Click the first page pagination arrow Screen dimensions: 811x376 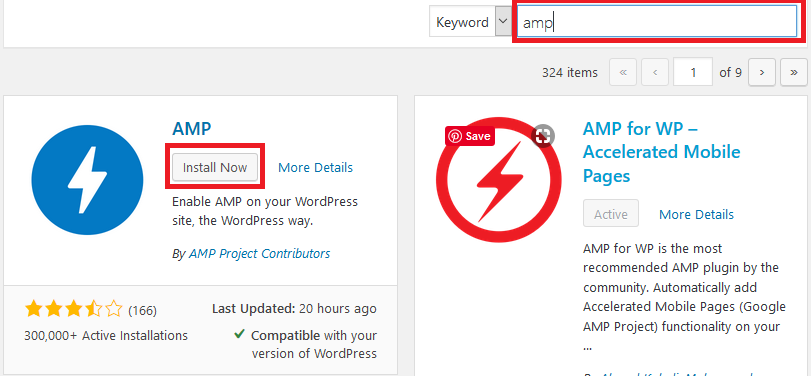623,72
